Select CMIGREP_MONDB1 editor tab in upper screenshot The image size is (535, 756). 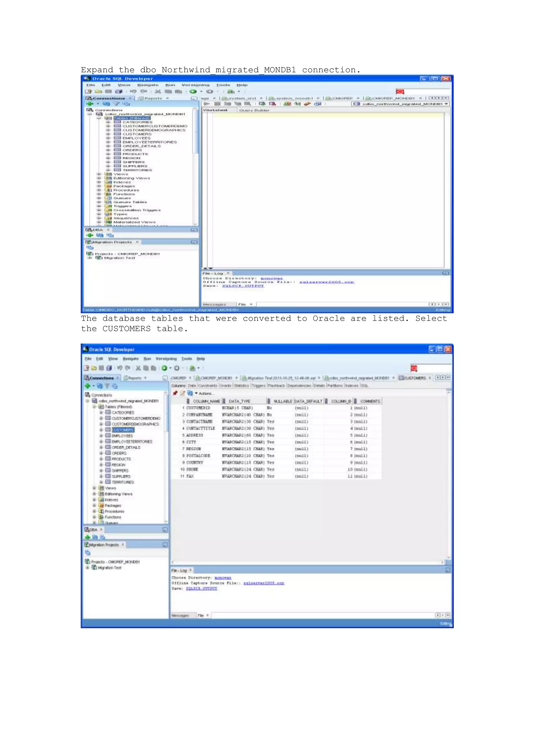(393, 98)
